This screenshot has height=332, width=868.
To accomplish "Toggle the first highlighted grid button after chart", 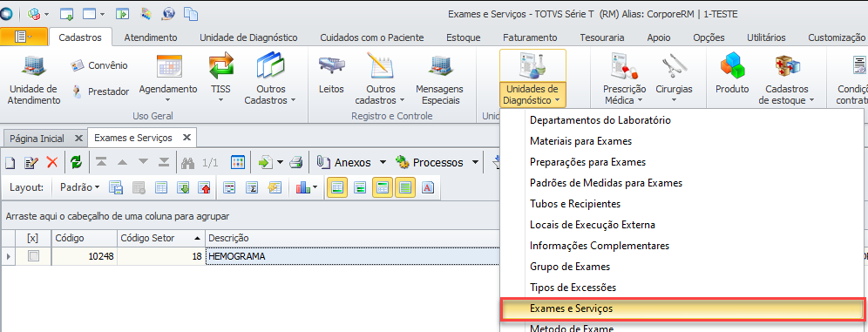I will 337,187.
